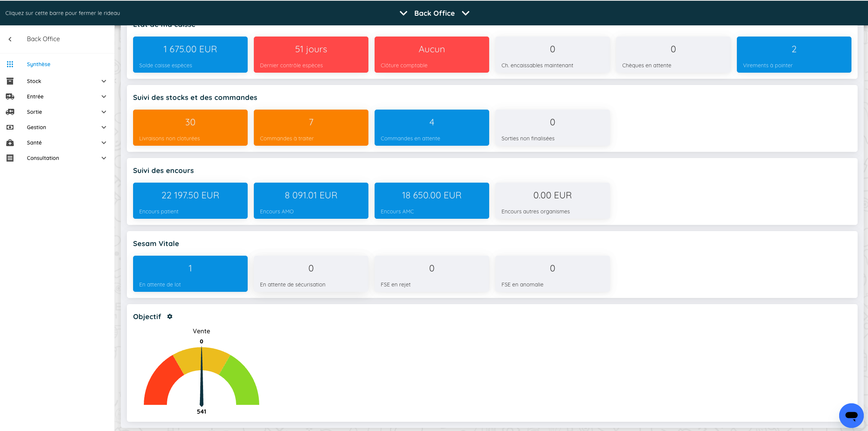The image size is (868, 431).
Task: Expand the Consultation menu chevron
Action: [x=104, y=158]
